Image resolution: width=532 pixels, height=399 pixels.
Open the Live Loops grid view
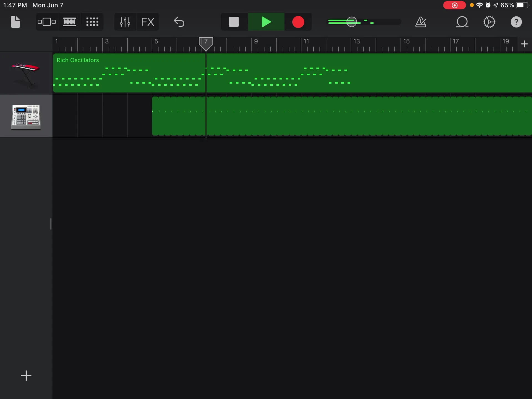tap(92, 22)
